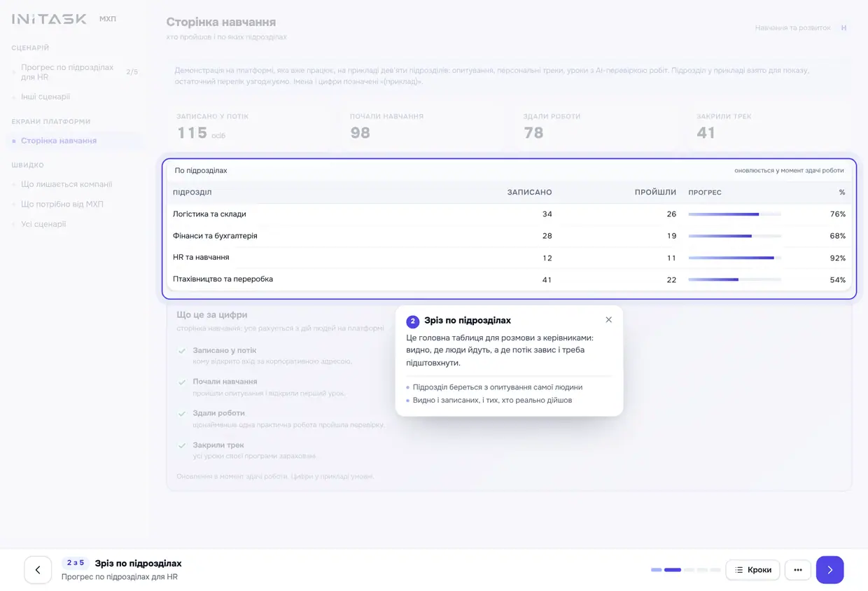Click the checkmark beside Здали роботи
The image size is (868, 591).
(182, 414)
